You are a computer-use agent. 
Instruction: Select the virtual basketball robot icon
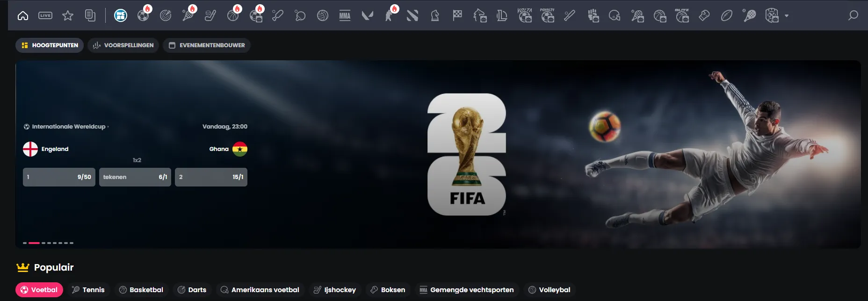pyautogui.click(x=660, y=15)
